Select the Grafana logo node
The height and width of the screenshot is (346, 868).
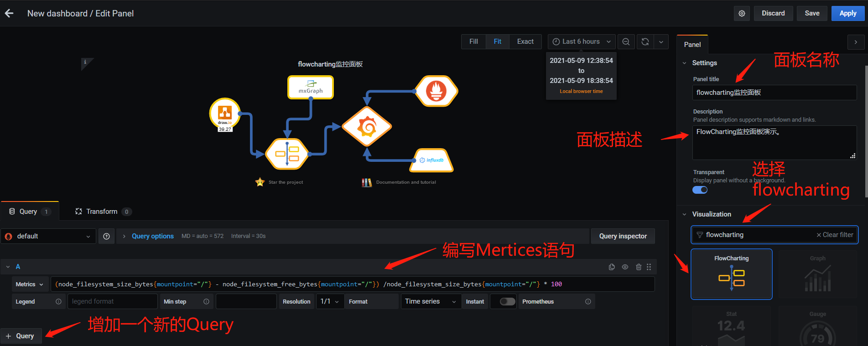point(367,127)
